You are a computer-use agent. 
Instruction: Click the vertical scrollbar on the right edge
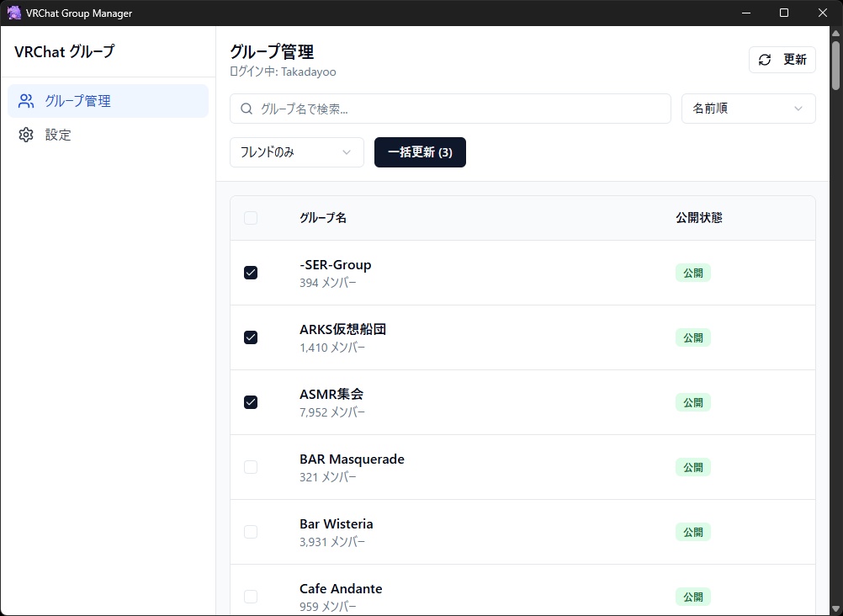coord(835,67)
